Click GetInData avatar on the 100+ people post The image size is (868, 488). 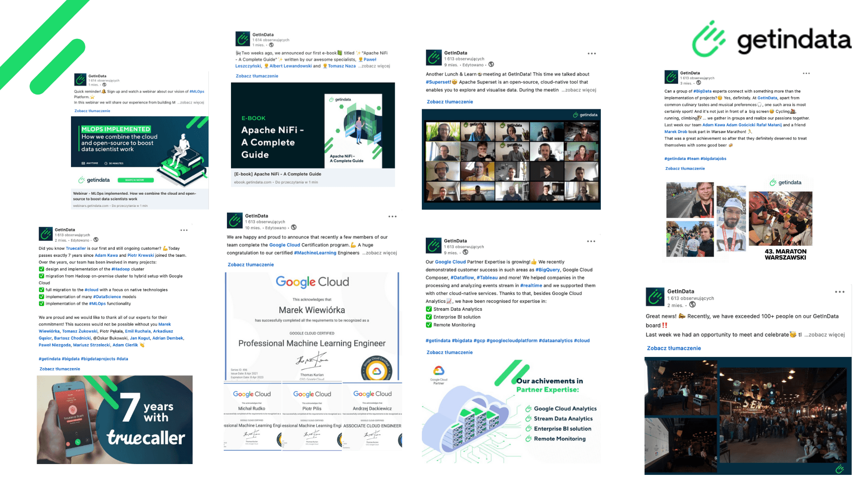(x=655, y=297)
